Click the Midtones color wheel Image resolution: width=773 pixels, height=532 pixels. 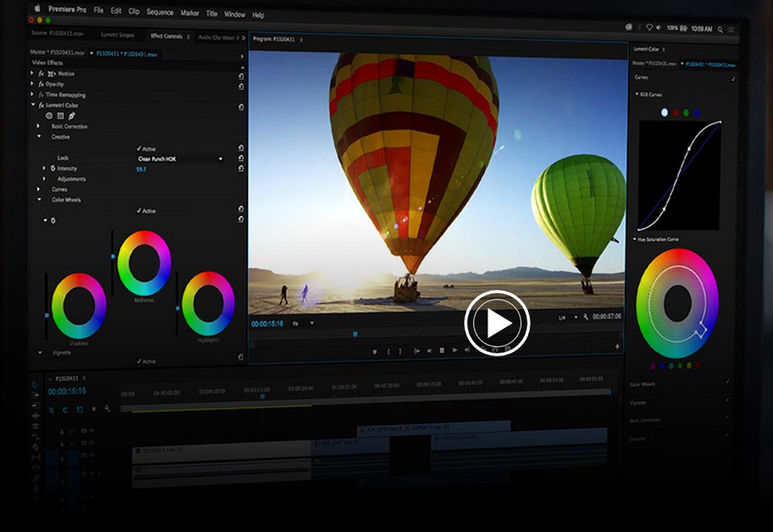click(144, 262)
